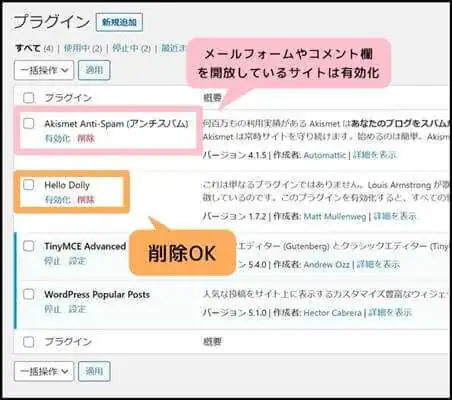Click the バージョン 1.7.2 text
This screenshot has width=452, height=400.
(x=235, y=217)
